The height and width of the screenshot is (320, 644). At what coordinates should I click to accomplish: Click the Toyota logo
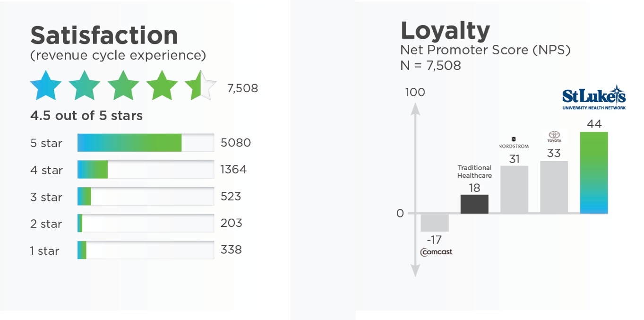pos(554,137)
